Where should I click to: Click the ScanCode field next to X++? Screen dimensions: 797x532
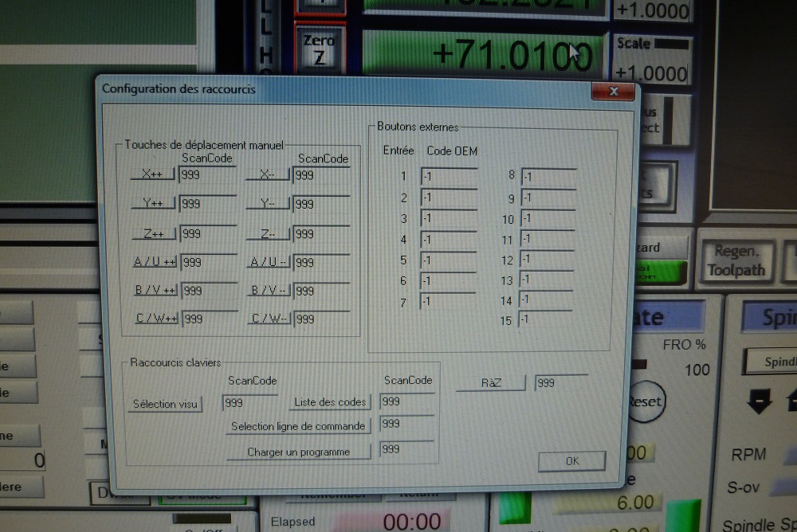(x=207, y=175)
